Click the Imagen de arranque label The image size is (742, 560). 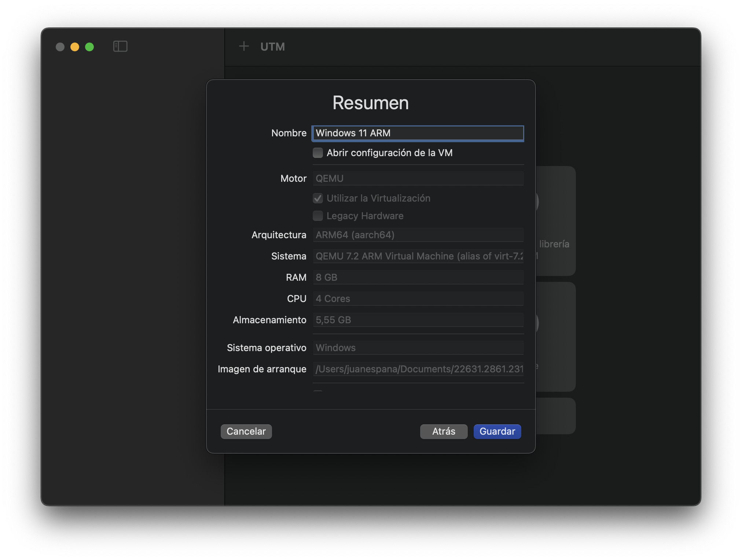262,369
